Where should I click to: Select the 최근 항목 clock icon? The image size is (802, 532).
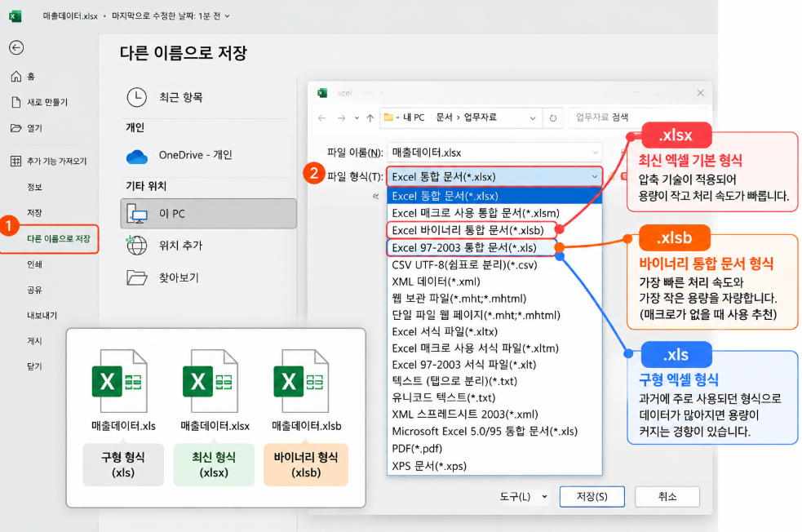coord(136,97)
